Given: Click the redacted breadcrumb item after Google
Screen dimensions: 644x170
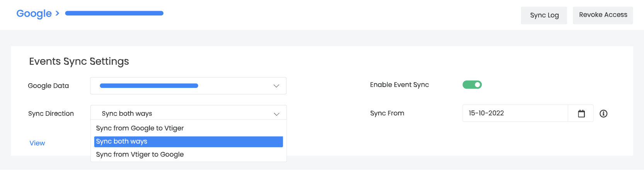Looking at the screenshot, I should click(x=114, y=14).
